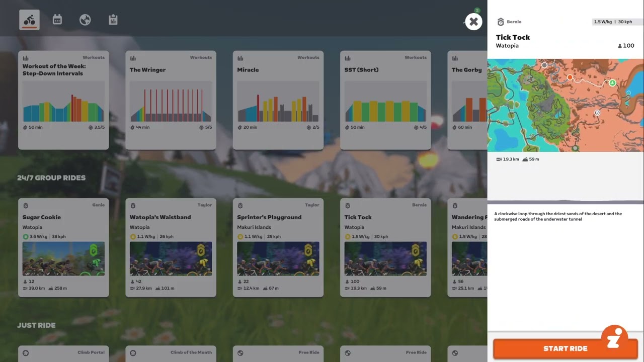This screenshot has height=362, width=644.
Task: Click the Miracle workout chart
Action: point(278,101)
